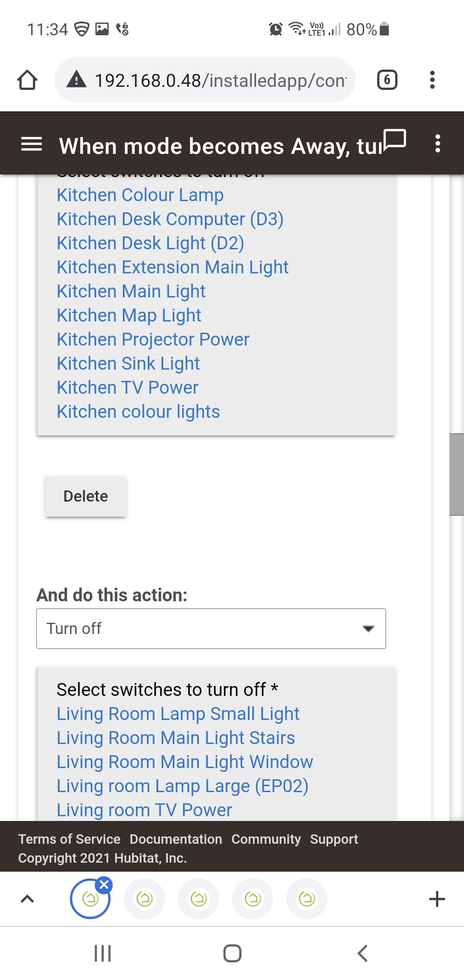Expand the tab strip with the up chevron

pyautogui.click(x=27, y=899)
